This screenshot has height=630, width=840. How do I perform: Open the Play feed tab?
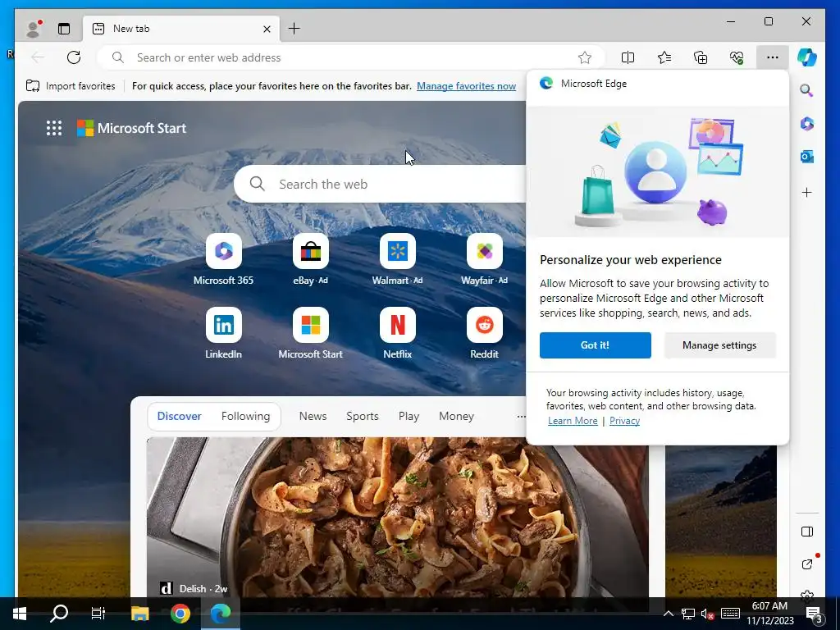coord(409,416)
